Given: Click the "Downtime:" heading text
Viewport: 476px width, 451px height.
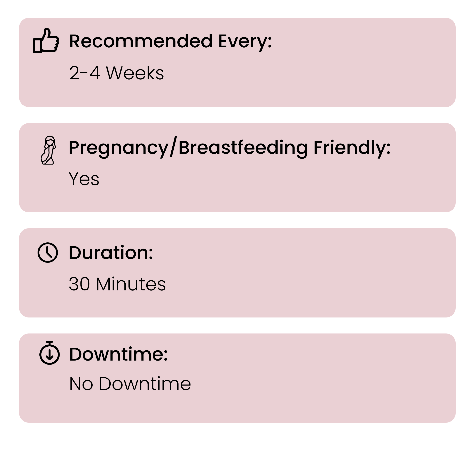Looking at the screenshot, I should coord(118,354).
